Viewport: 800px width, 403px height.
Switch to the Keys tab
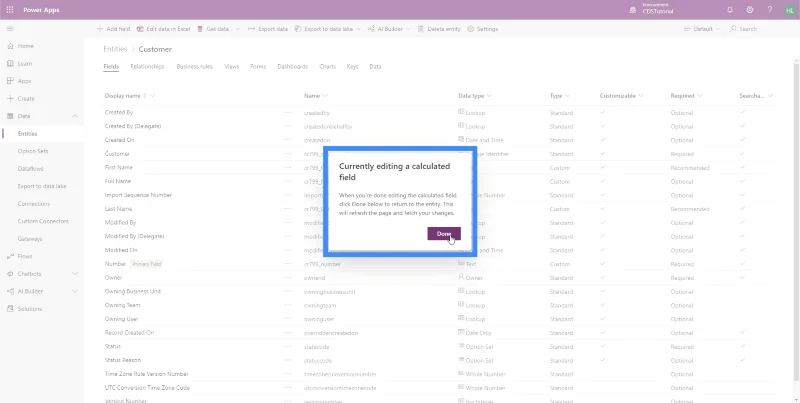tap(353, 67)
